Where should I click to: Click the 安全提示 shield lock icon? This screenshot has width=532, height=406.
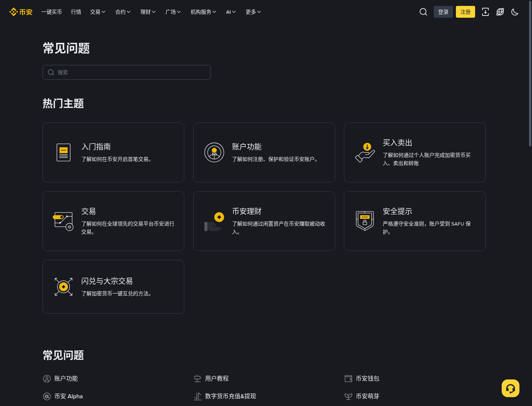pos(365,221)
